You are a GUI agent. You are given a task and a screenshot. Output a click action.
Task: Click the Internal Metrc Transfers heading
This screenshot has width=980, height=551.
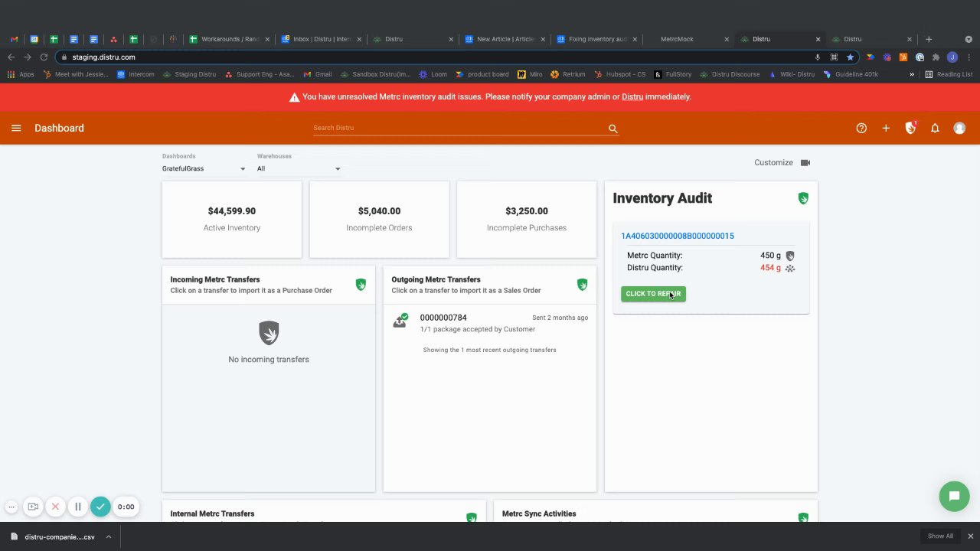pos(212,514)
